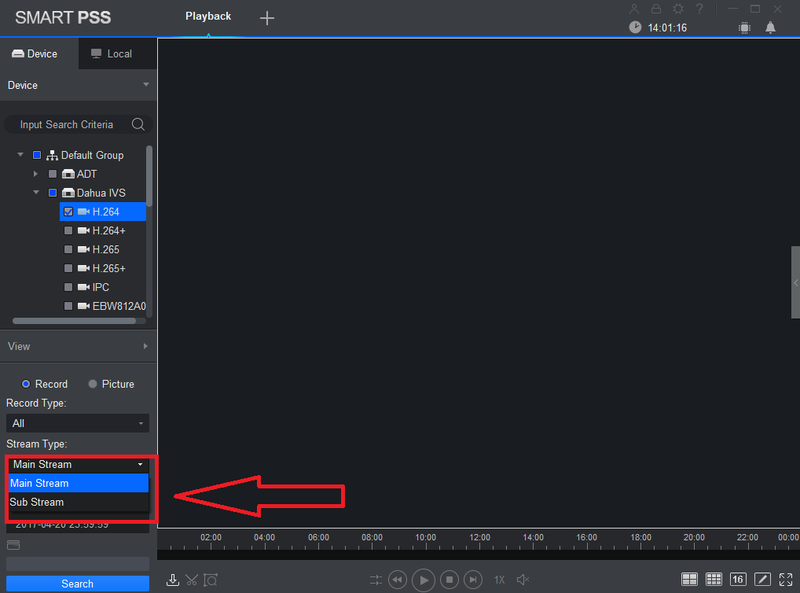This screenshot has width=800, height=593.
Task: Mute the playback audio speaker icon
Action: [x=523, y=580]
